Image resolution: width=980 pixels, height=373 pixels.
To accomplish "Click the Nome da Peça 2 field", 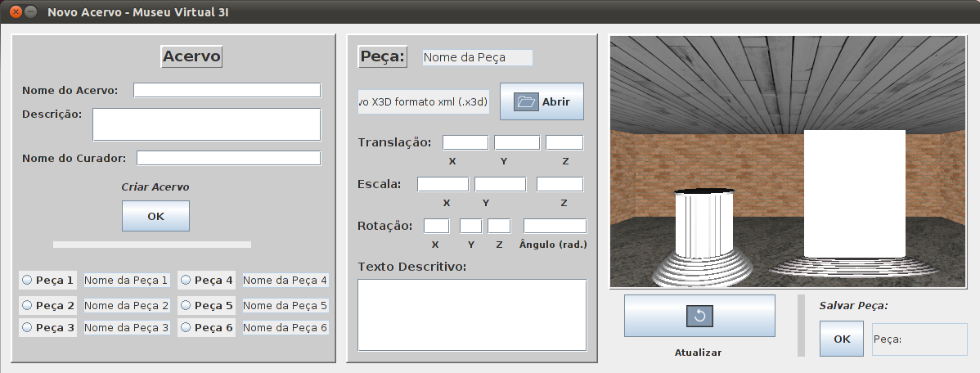I will (x=127, y=306).
